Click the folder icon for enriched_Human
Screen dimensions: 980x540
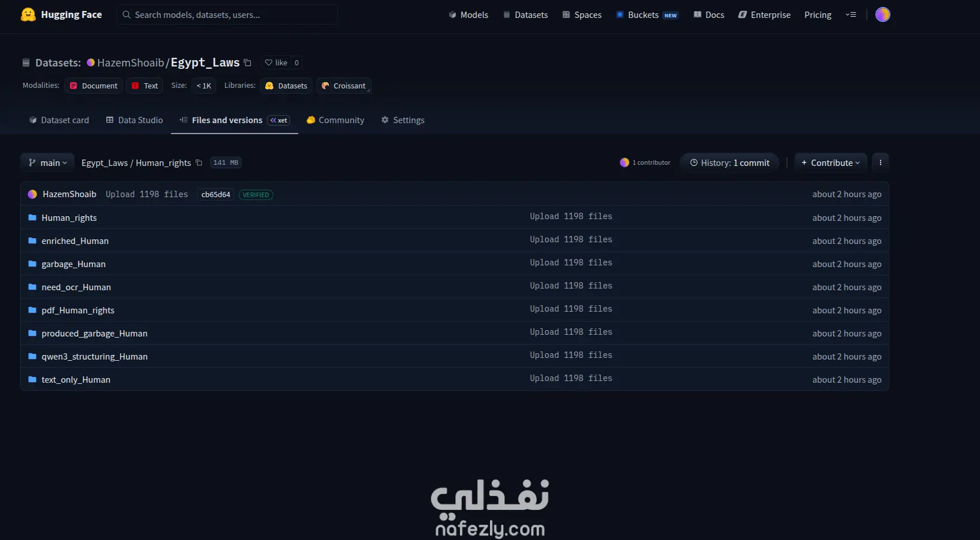point(32,241)
